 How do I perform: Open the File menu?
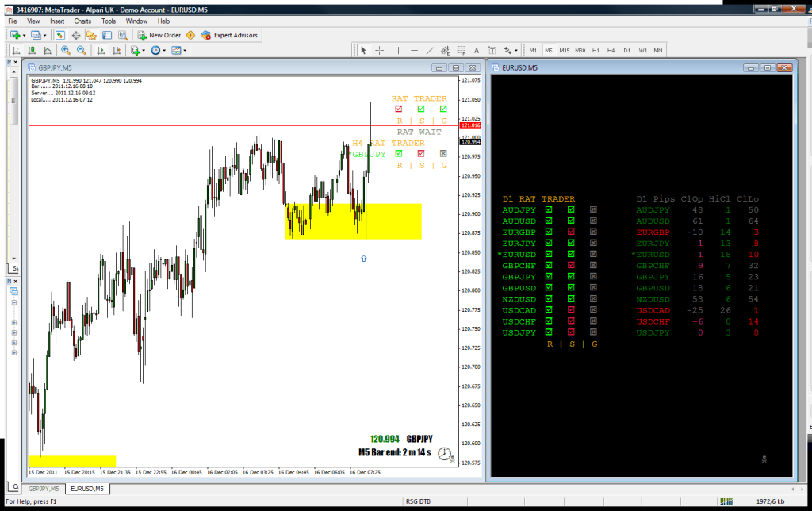(13, 21)
